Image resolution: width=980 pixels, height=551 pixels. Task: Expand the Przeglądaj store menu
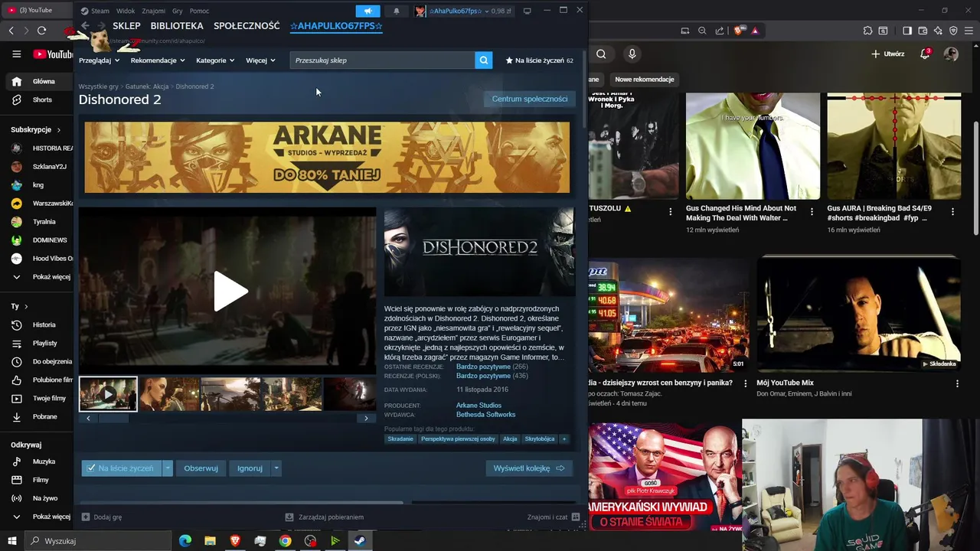[x=100, y=60]
